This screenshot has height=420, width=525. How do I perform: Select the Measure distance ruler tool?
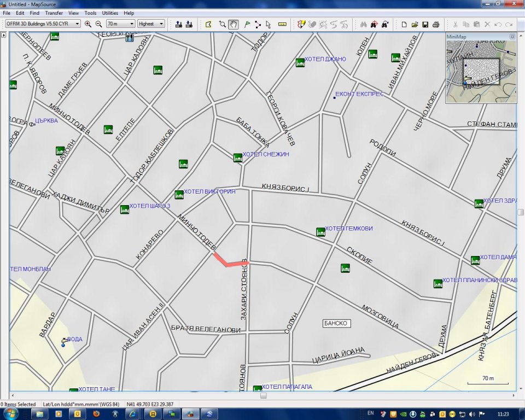(282, 24)
